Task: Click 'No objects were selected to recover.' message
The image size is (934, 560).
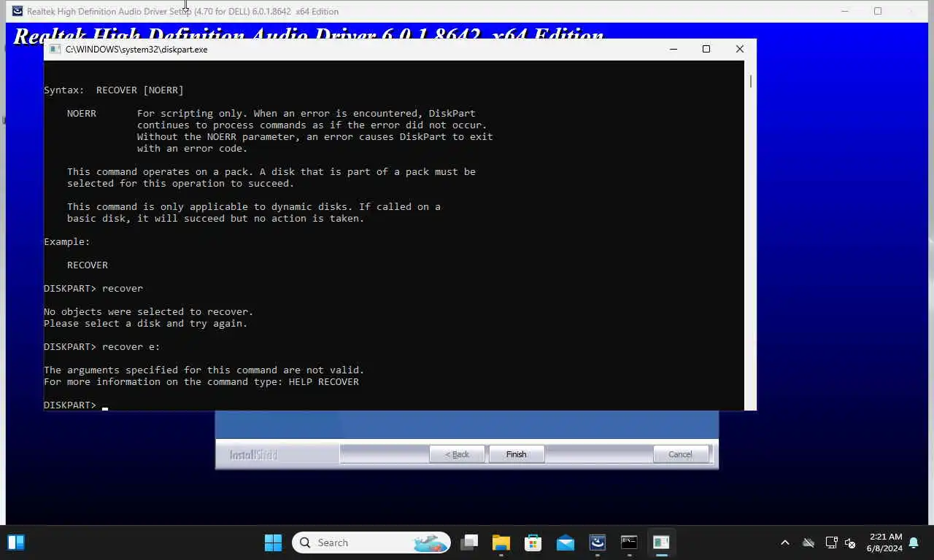Action: tap(149, 311)
